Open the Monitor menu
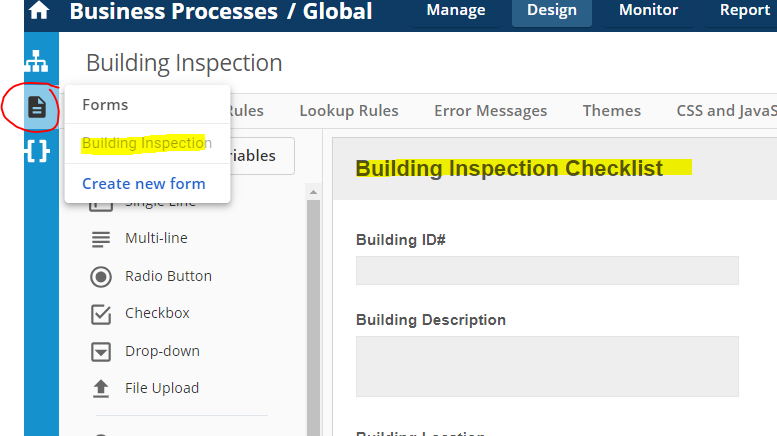This screenshot has height=436, width=777. tap(648, 10)
